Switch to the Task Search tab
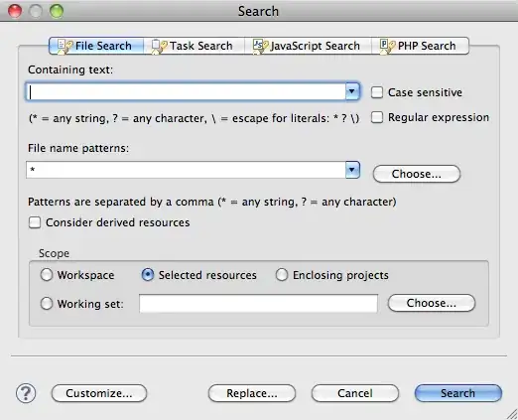The width and height of the screenshot is (518, 420). 194,46
